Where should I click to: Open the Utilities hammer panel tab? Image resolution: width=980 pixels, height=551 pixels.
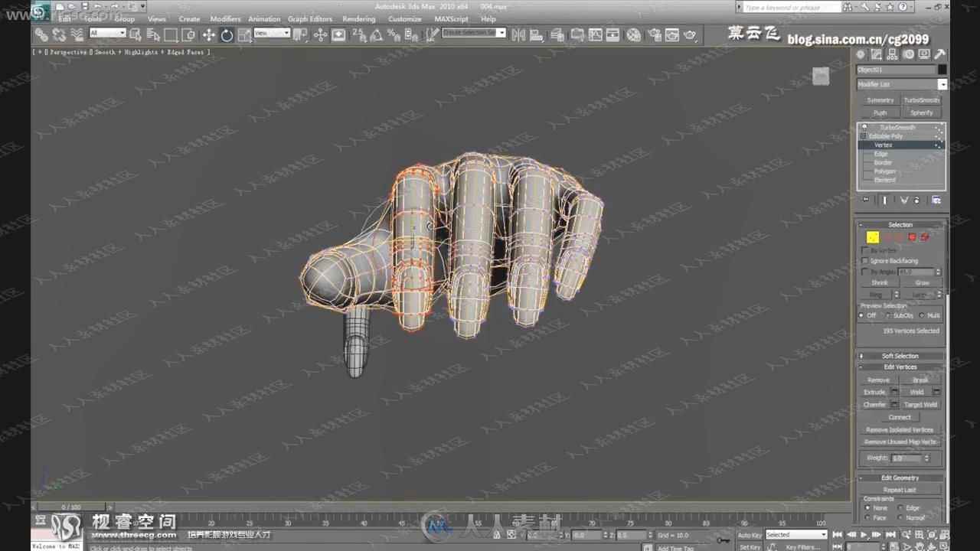pyautogui.click(x=939, y=54)
